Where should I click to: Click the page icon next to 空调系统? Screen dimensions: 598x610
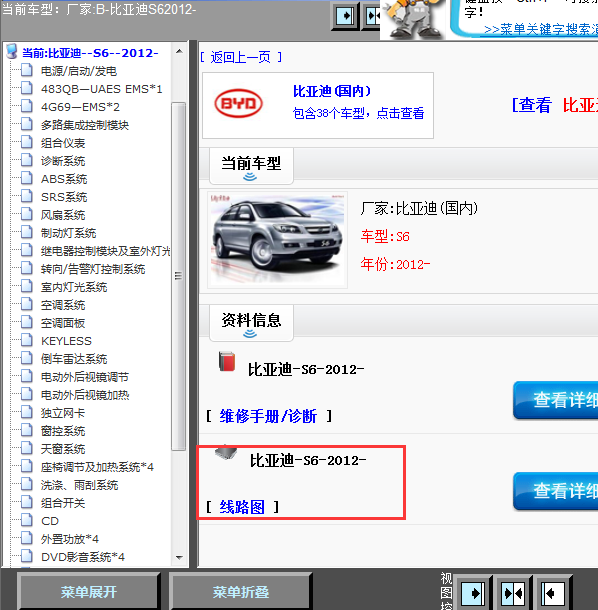point(26,304)
